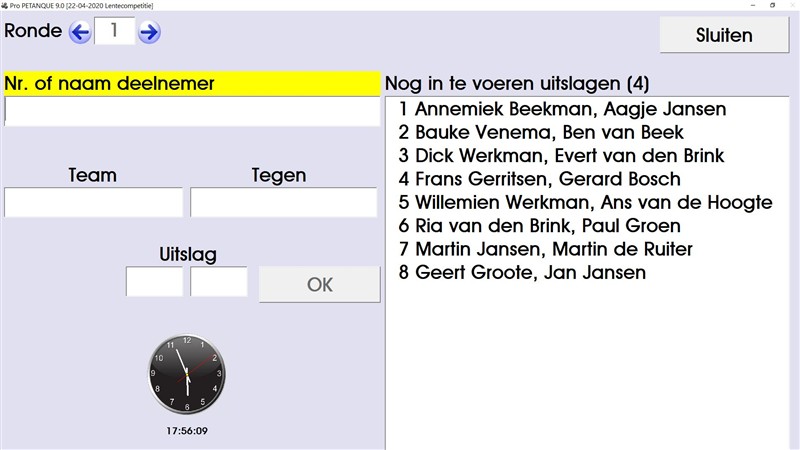This screenshot has height=450, width=800.
Task: Click the Sluiten button
Action: coord(724,35)
